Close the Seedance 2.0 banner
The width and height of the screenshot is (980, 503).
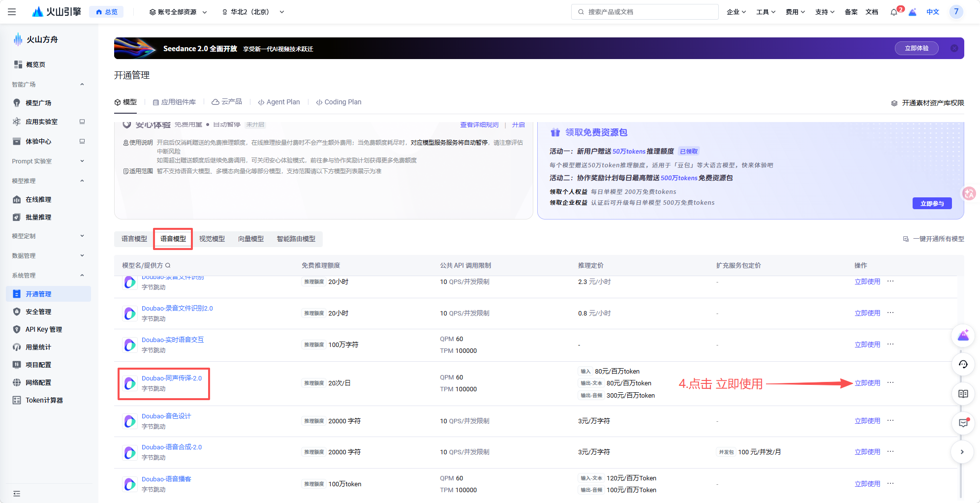coord(954,48)
